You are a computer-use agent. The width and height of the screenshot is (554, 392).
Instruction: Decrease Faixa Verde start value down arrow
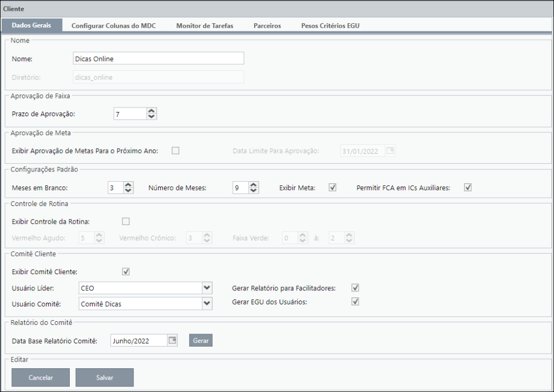pos(303,241)
